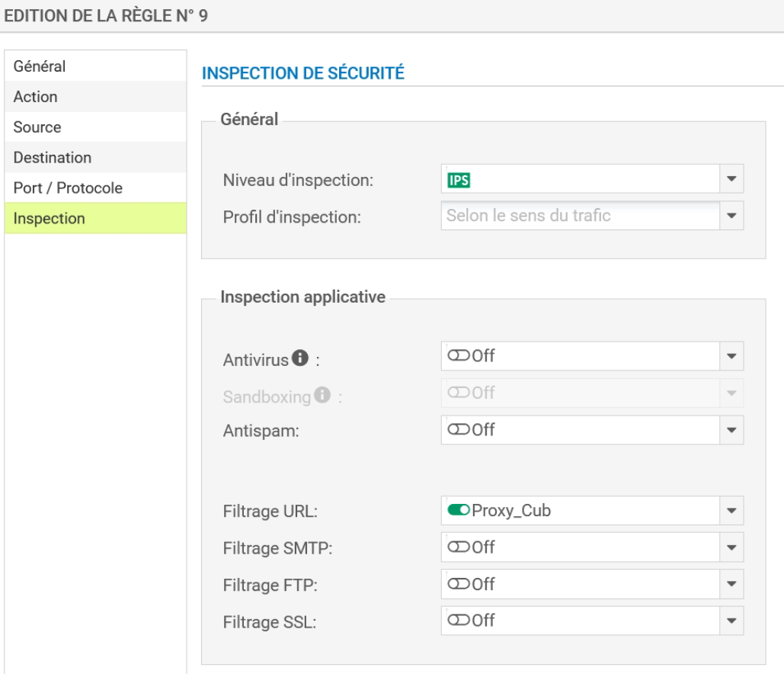
Task: Toggle the Filtrage SMTP Off switch
Action: (459, 547)
